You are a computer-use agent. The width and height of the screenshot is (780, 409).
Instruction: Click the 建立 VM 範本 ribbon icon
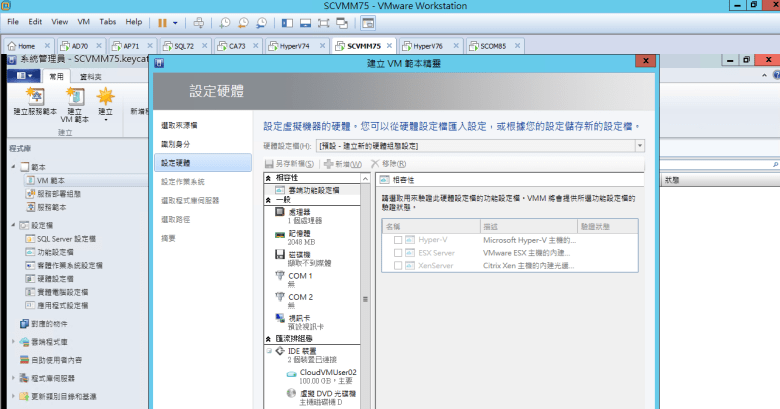tap(75, 104)
